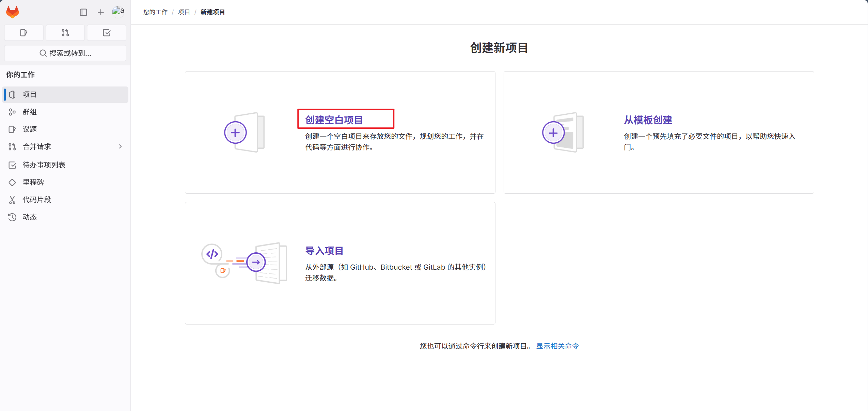Open 待办事项列表 in the sidebar
Image resolution: width=868 pixels, height=411 pixels.
(44, 165)
